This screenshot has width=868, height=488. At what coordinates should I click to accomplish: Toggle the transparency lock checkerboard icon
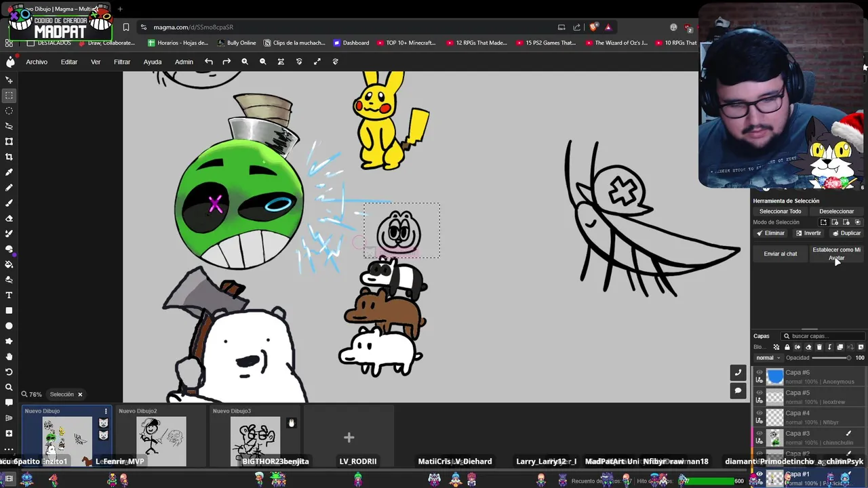click(776, 347)
